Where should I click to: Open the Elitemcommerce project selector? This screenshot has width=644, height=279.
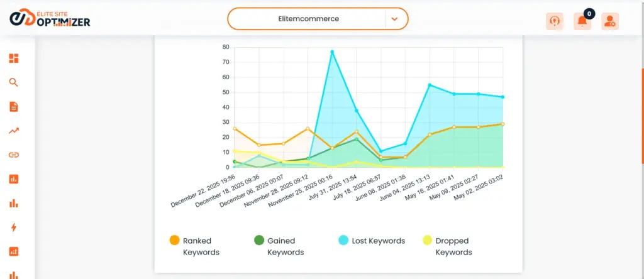(x=308, y=19)
